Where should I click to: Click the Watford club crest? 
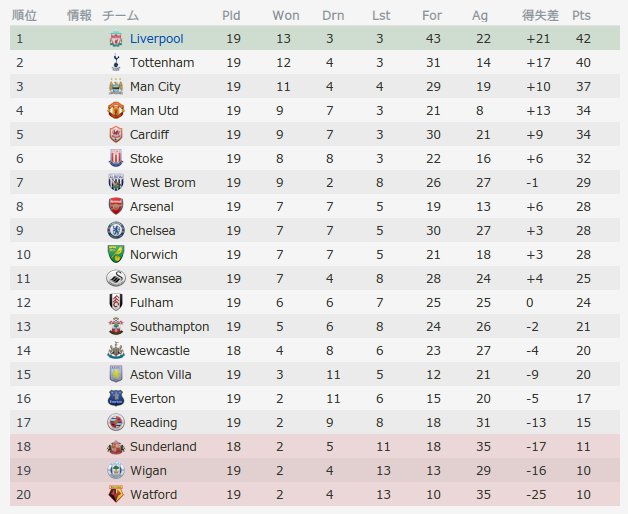116,494
